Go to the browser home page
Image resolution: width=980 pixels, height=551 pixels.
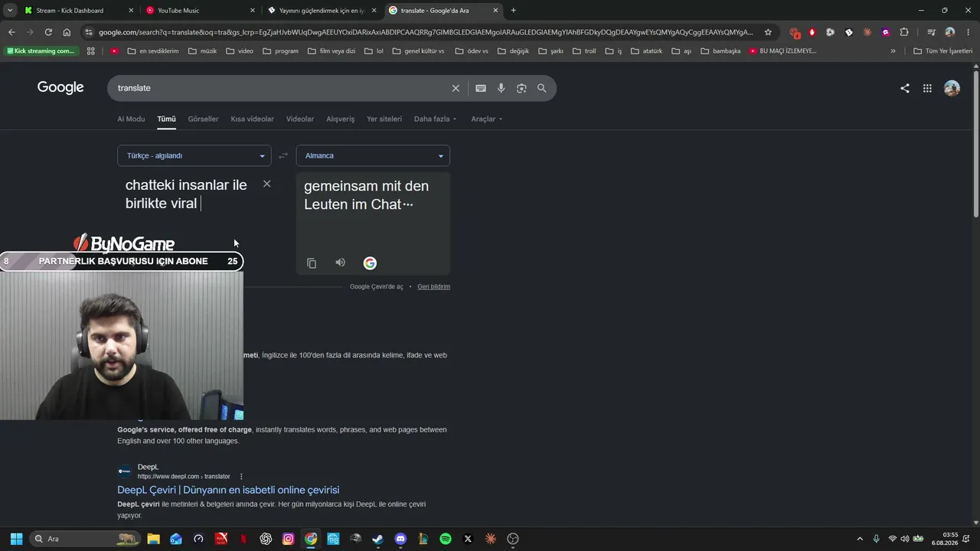[67, 32]
